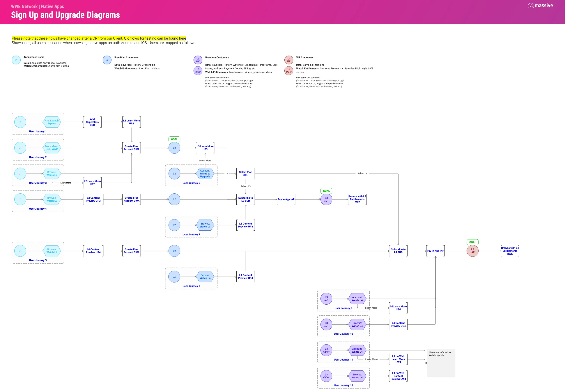Click the 'User Journey 12' label
565x392 pixels.
pos(343,386)
